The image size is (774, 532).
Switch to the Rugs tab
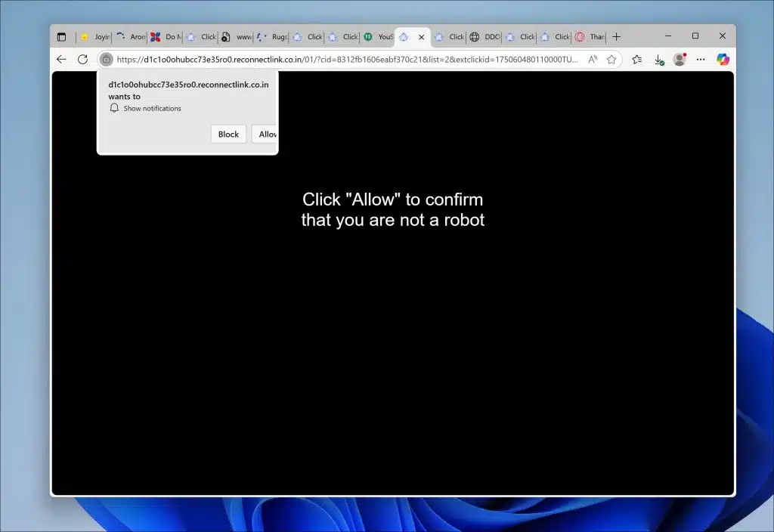coord(272,37)
